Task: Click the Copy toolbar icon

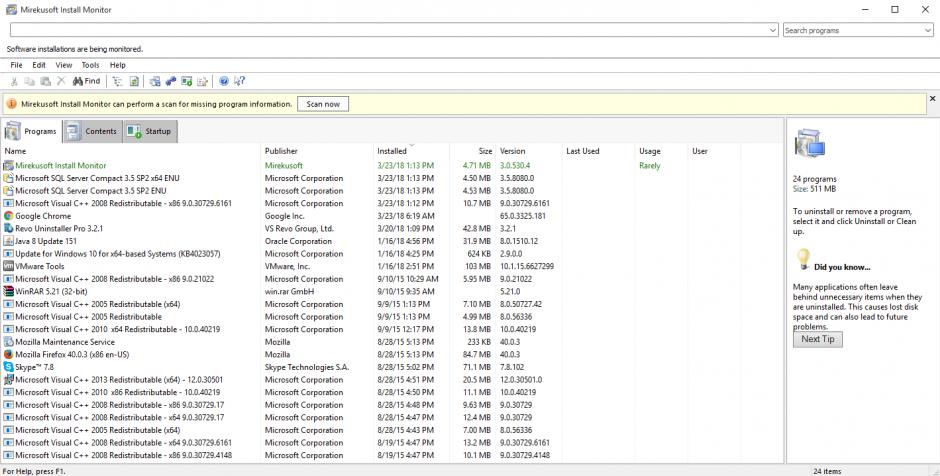Action: pyautogui.click(x=29, y=81)
